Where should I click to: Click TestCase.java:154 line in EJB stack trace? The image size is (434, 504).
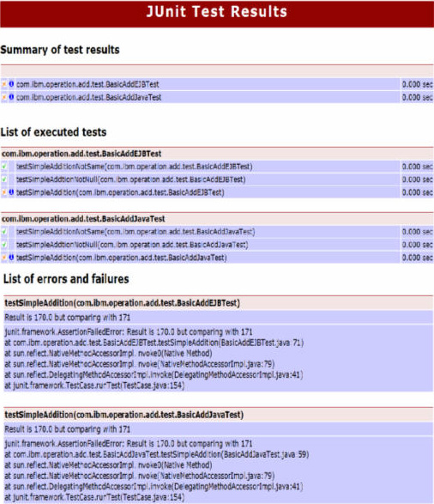pos(94,385)
